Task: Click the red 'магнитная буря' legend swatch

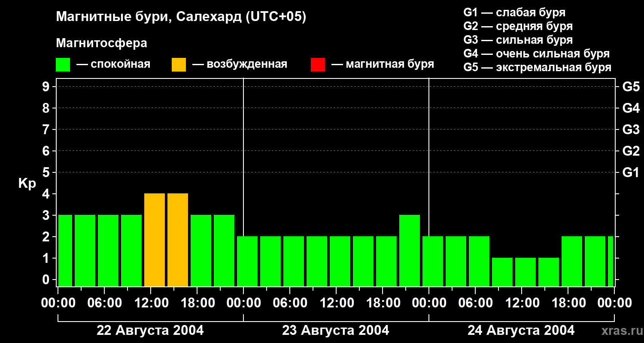Action: (318, 65)
